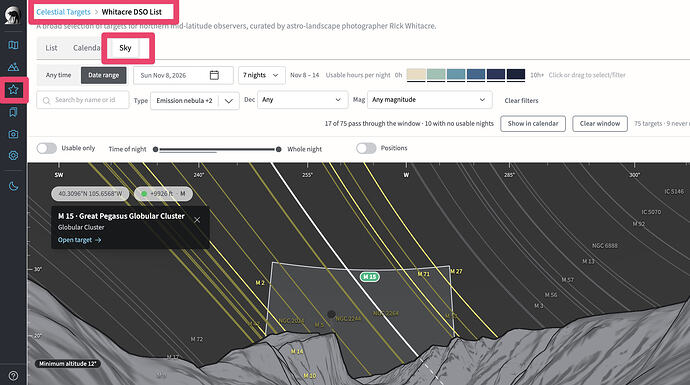The image size is (690, 385).
Task: Choose the Any time option
Action: coord(59,75)
